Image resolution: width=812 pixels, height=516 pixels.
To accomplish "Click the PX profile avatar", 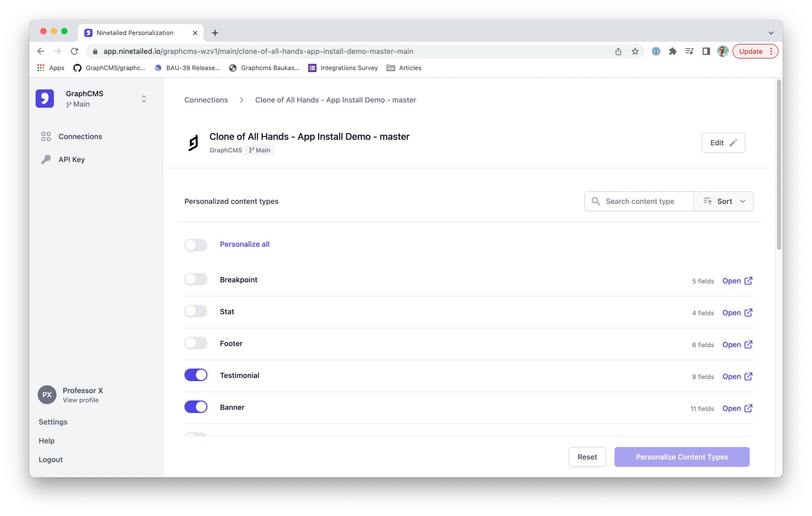I will tap(47, 395).
